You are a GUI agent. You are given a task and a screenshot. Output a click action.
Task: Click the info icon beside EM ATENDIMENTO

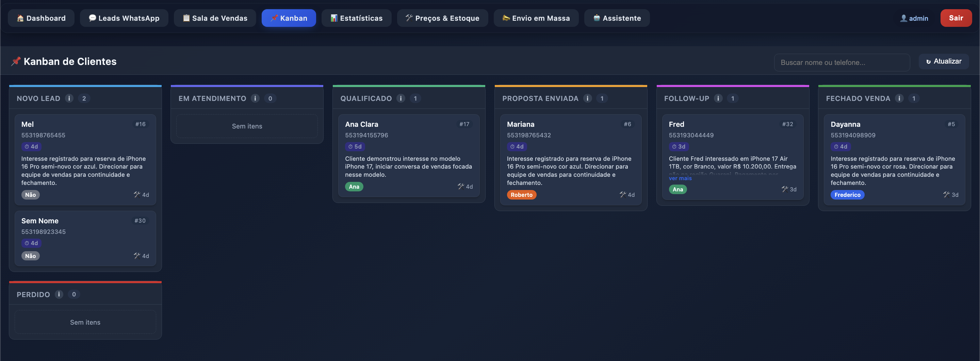pyautogui.click(x=255, y=99)
